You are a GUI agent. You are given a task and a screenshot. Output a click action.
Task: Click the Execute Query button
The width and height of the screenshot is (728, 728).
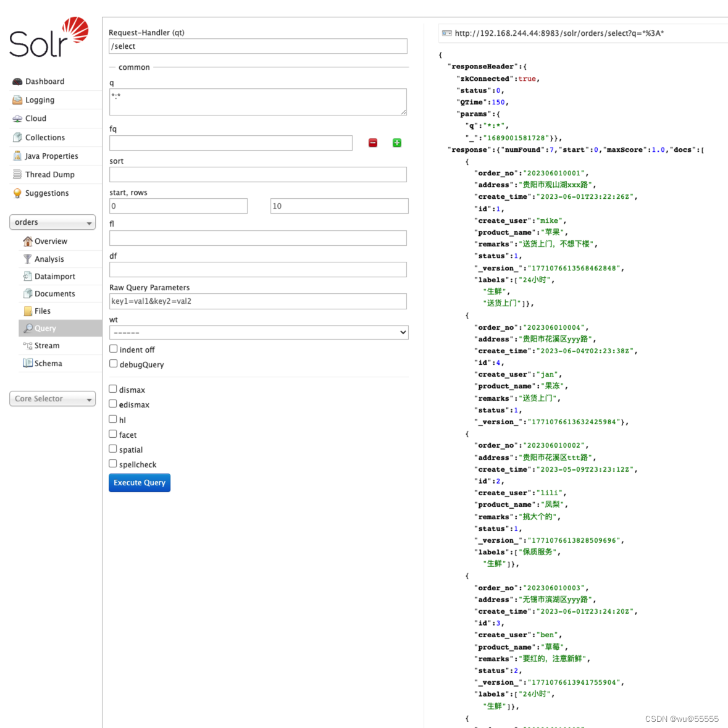click(140, 483)
